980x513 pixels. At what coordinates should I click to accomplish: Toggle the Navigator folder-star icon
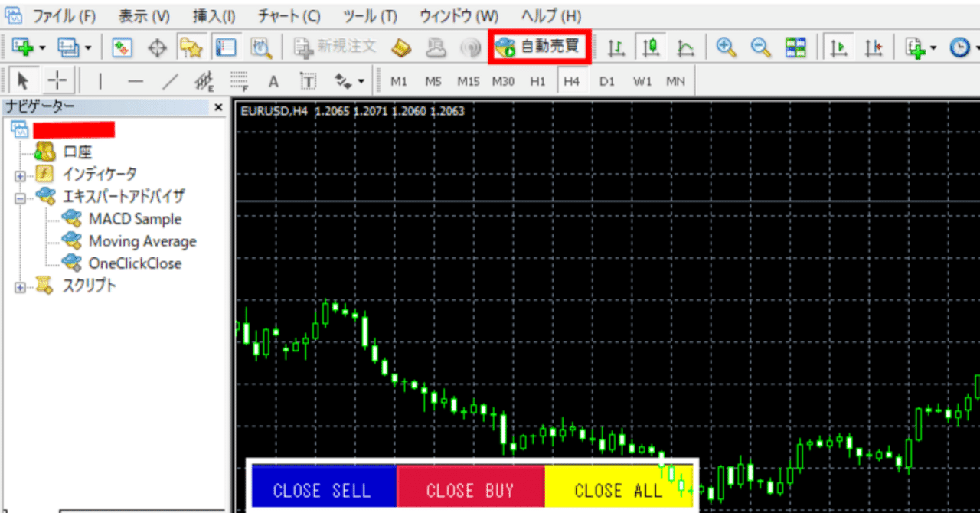[x=190, y=47]
